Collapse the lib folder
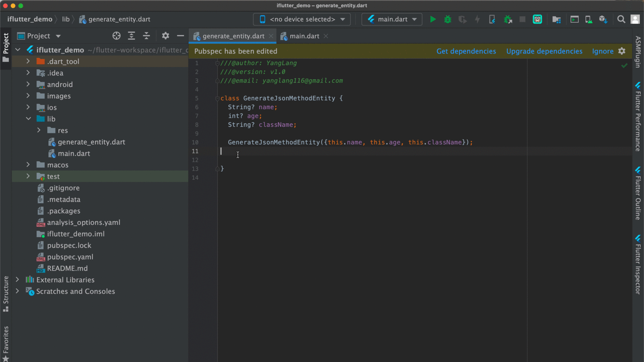 28,119
